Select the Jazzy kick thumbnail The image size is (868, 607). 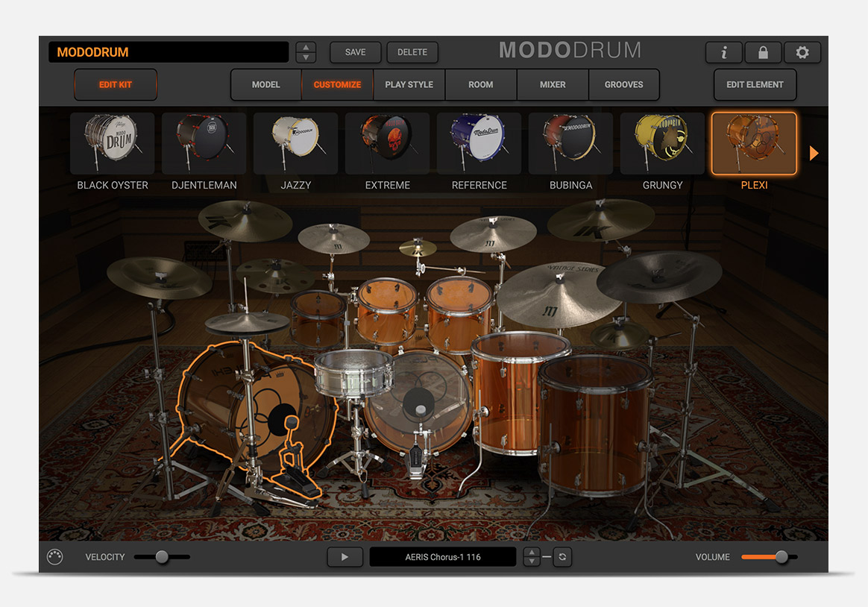pos(295,143)
